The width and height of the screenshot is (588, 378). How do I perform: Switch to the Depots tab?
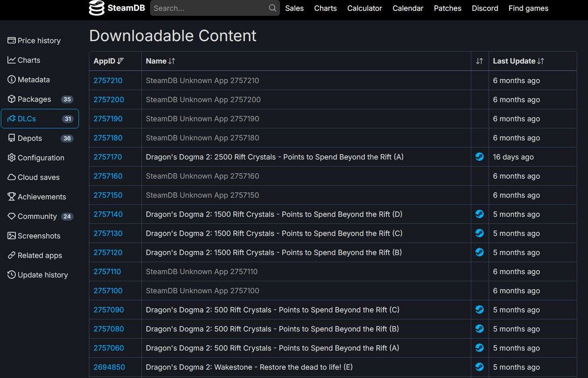point(40,138)
